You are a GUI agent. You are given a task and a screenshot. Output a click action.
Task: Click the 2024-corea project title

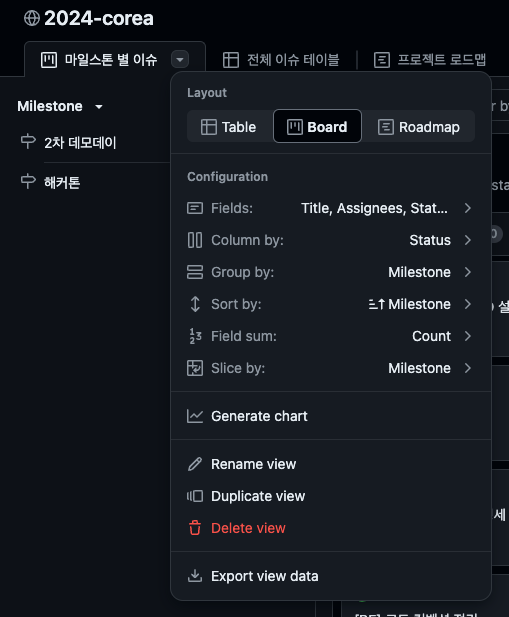click(99, 18)
